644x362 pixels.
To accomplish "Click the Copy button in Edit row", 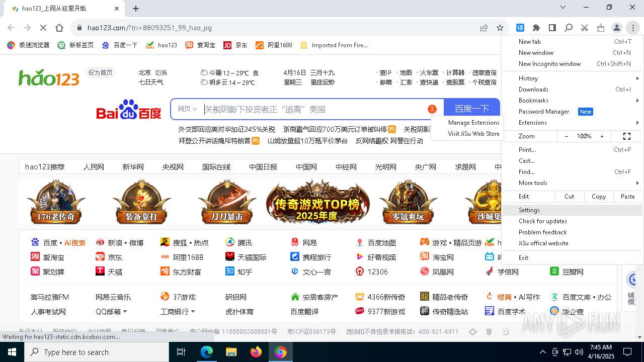I will tap(599, 197).
